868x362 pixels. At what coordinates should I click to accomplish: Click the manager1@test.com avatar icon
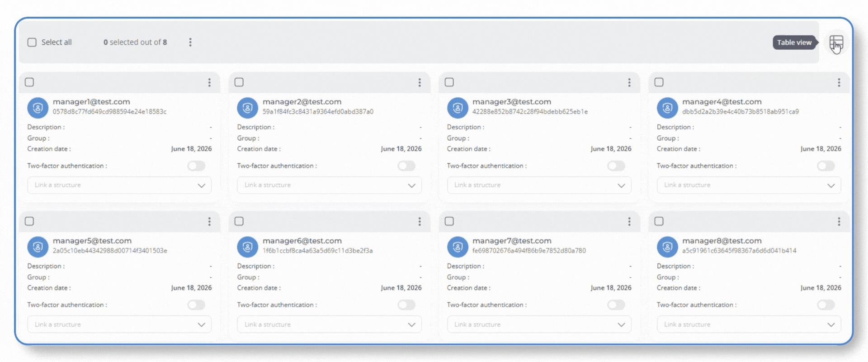(x=38, y=108)
